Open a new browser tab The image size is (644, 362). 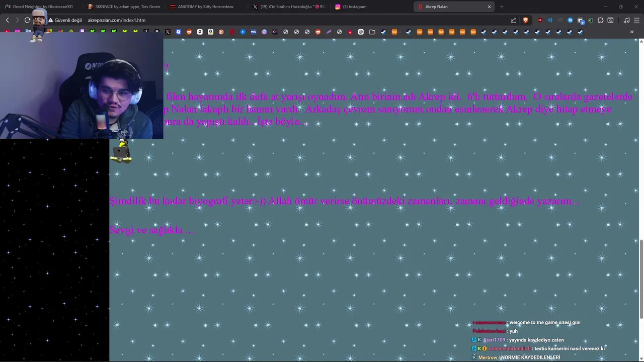(x=502, y=7)
